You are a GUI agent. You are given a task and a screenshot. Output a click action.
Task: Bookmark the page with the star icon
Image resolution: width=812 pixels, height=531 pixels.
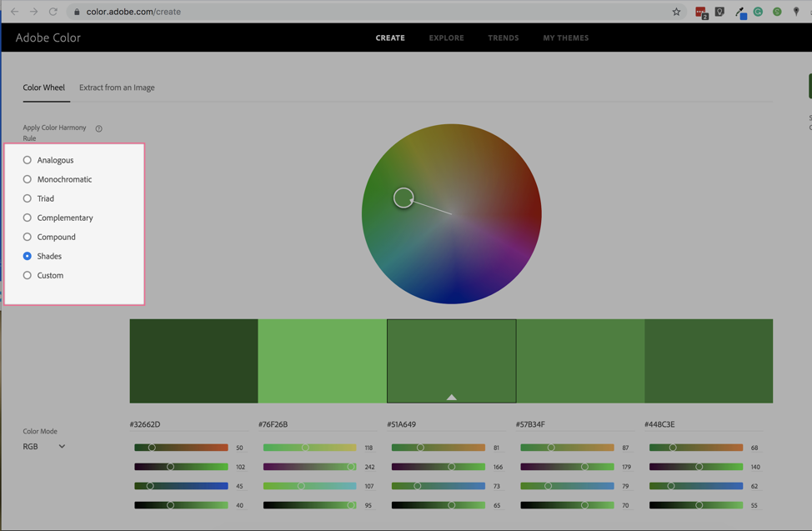[x=676, y=12]
